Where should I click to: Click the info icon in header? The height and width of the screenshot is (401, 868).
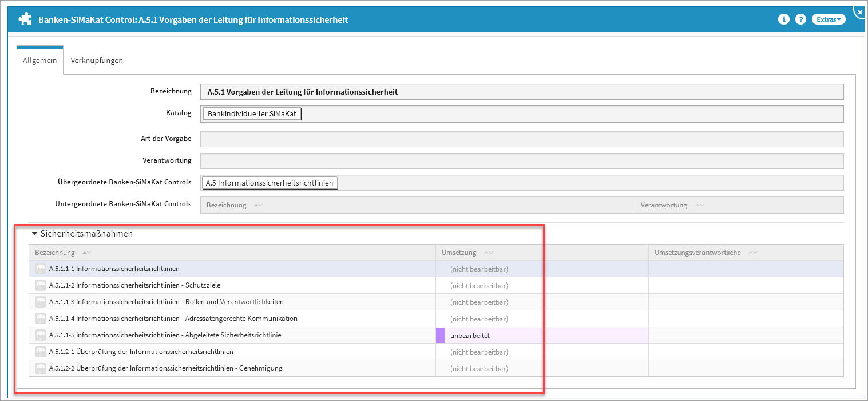[783, 19]
